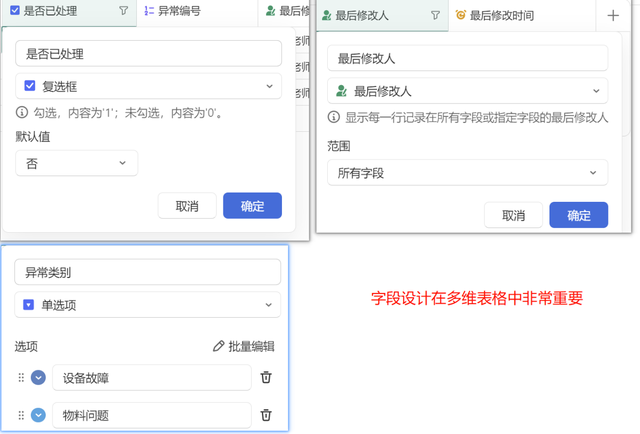Click the plus icon to add field
640x434 pixels.
coord(613,16)
